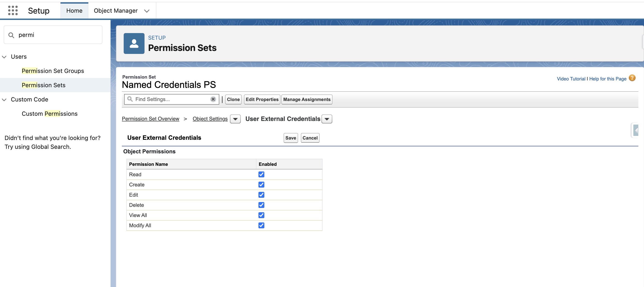Toggle the Modify All permission checkbox
Image resolution: width=644 pixels, height=287 pixels.
coord(261,226)
